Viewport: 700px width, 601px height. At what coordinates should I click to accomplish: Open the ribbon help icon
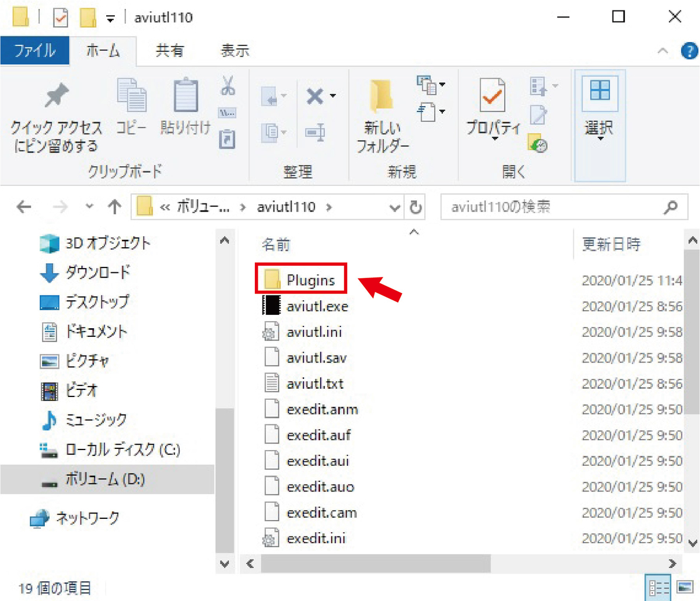(x=689, y=51)
